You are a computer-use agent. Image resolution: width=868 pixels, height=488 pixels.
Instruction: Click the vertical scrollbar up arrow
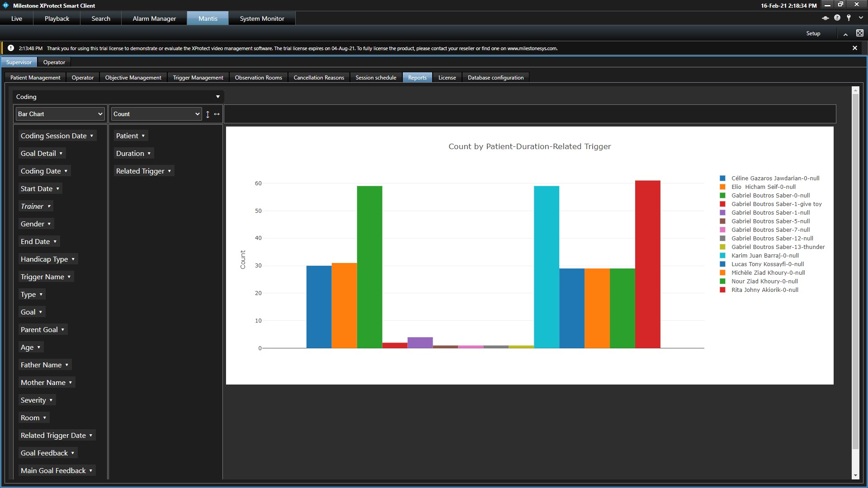coord(855,90)
